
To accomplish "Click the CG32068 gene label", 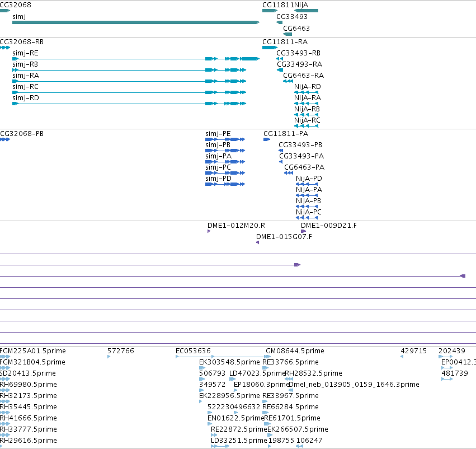I will click(16, 5).
